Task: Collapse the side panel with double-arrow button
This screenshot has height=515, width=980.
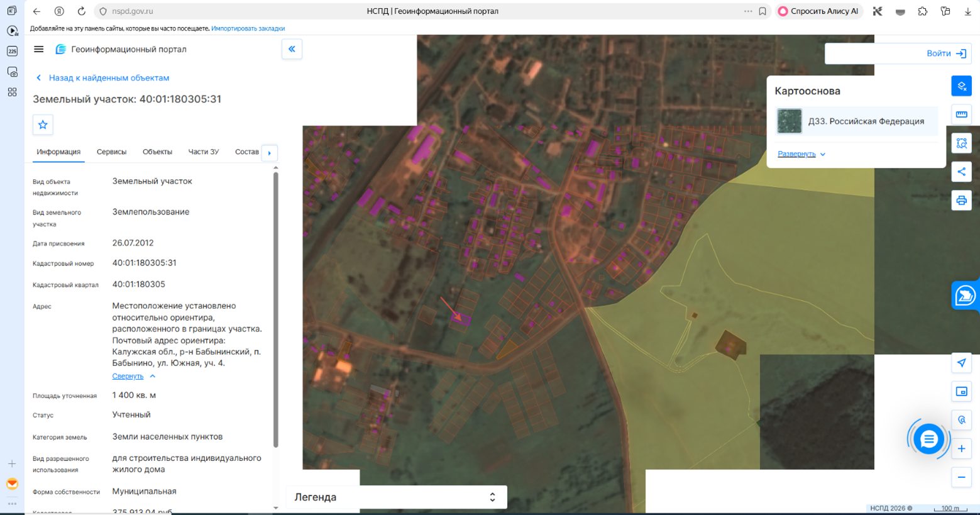Action: (292, 49)
